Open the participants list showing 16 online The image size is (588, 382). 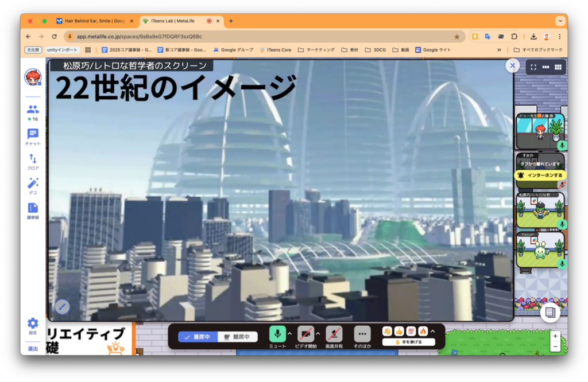click(33, 113)
